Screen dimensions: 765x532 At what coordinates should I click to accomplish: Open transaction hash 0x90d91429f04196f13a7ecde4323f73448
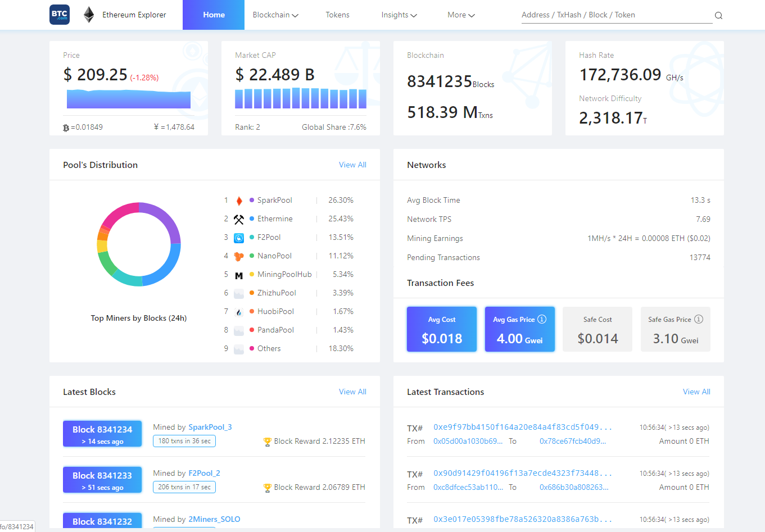point(523,473)
